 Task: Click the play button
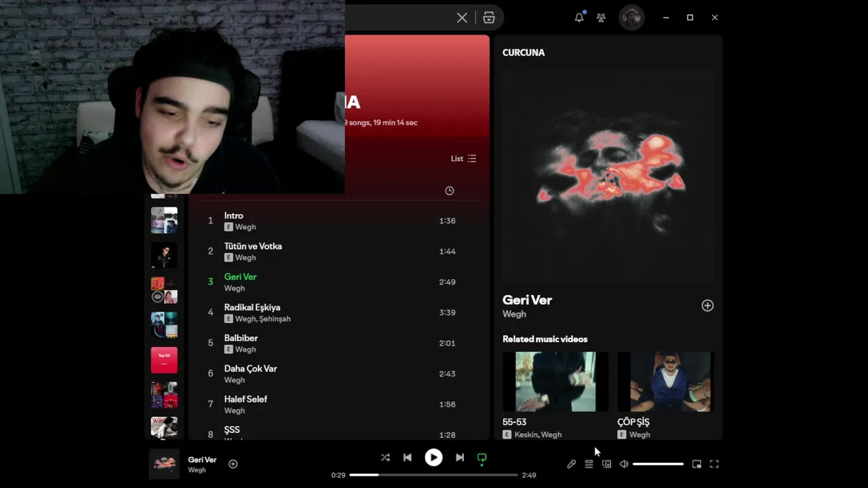433,457
